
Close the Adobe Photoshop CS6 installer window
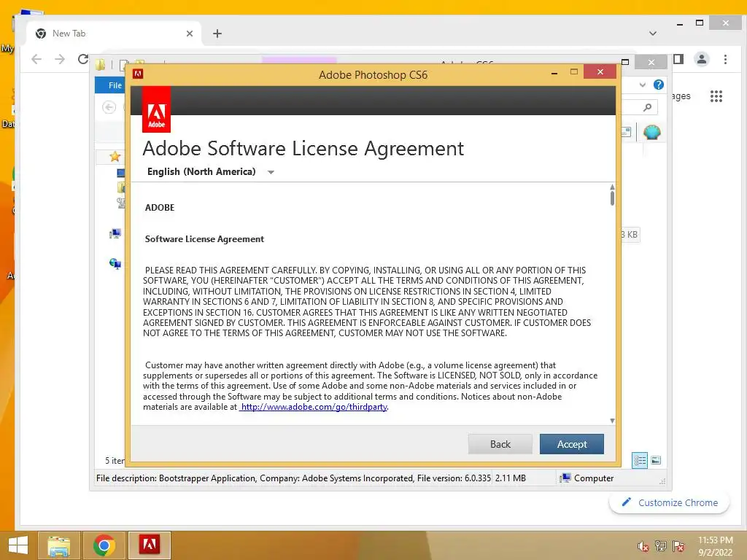click(x=600, y=72)
